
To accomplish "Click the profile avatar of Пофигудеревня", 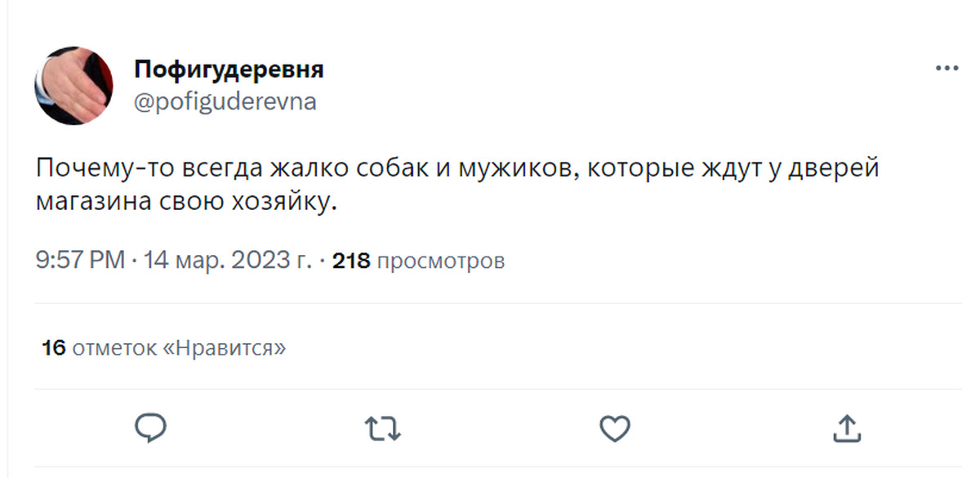I will [73, 86].
